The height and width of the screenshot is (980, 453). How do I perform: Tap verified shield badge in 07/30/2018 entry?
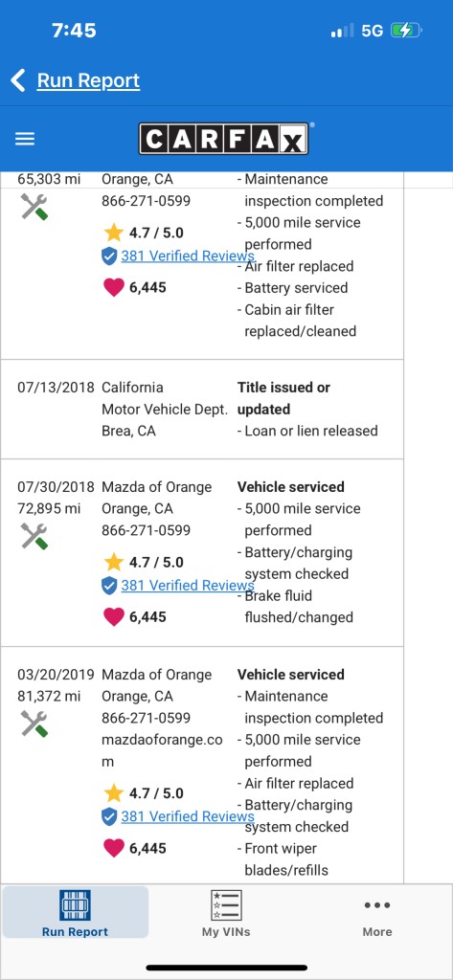point(109,586)
